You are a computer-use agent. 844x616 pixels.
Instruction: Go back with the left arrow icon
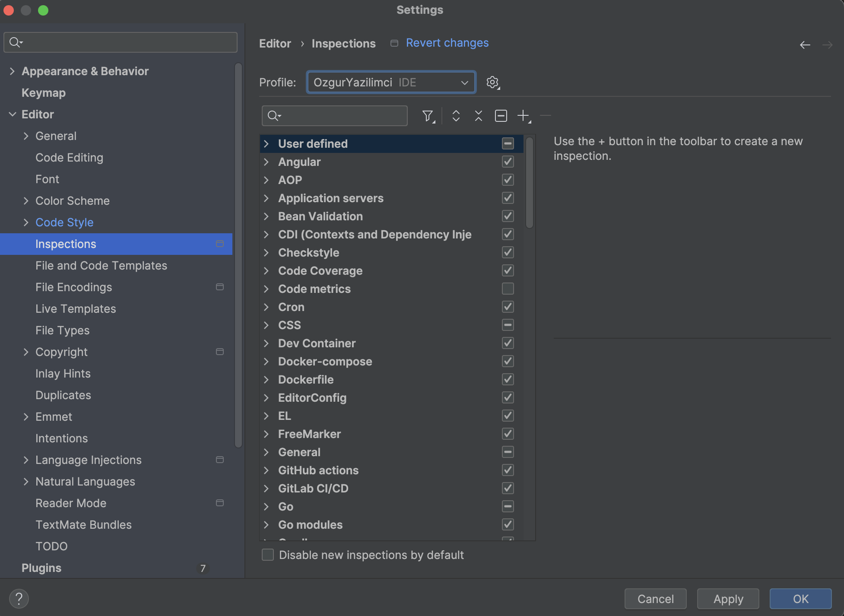[805, 45]
